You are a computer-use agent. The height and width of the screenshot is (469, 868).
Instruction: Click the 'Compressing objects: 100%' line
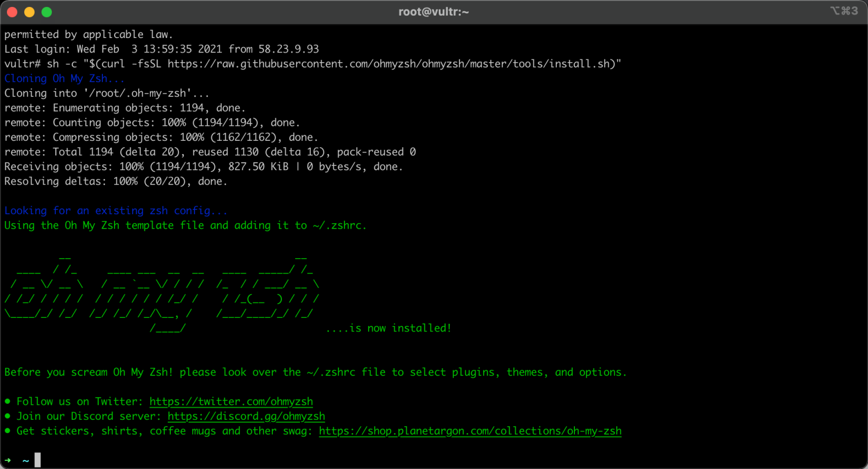click(161, 137)
